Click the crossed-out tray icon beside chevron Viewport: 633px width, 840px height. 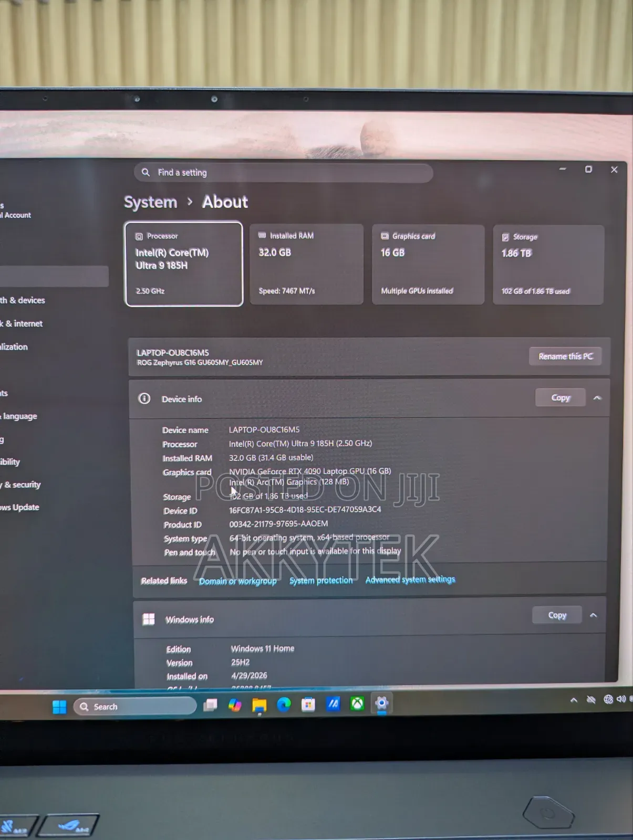(591, 700)
